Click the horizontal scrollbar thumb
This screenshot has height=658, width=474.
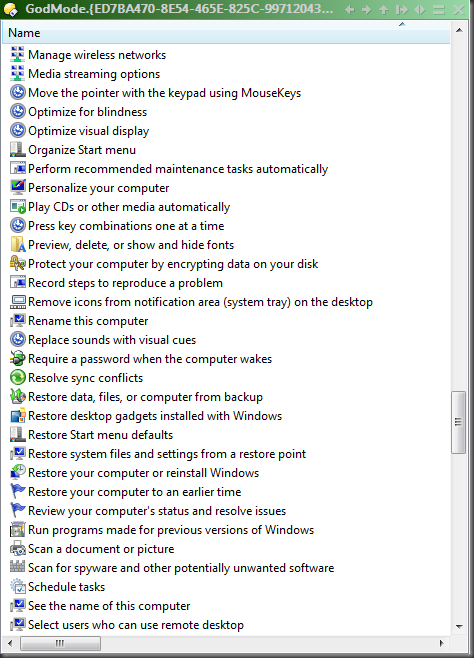click(60, 643)
